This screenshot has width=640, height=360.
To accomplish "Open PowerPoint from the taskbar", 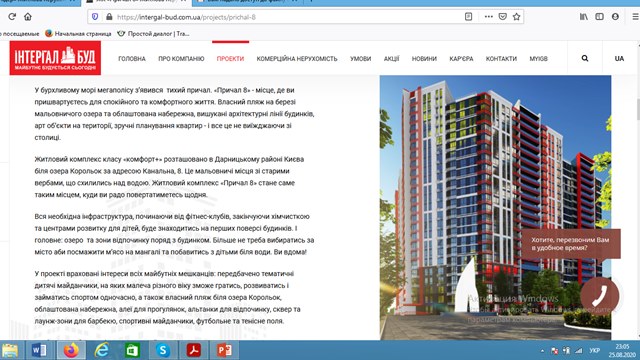I will point(224,350).
